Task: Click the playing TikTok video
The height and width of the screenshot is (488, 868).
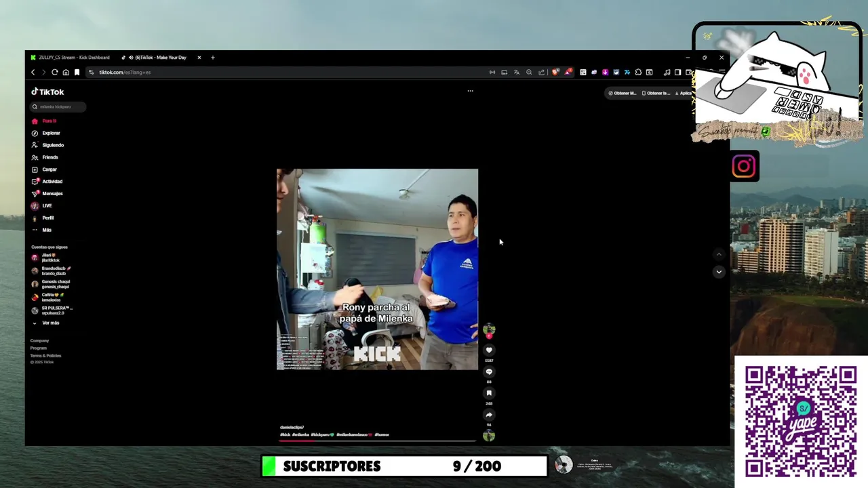Action: tap(377, 269)
